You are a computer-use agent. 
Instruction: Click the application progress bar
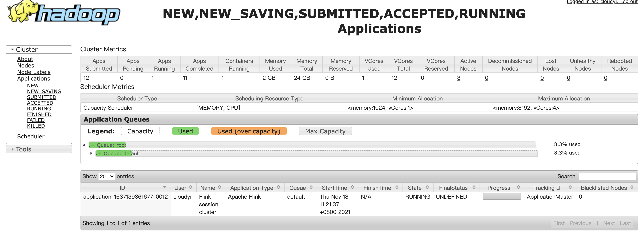pos(502,196)
